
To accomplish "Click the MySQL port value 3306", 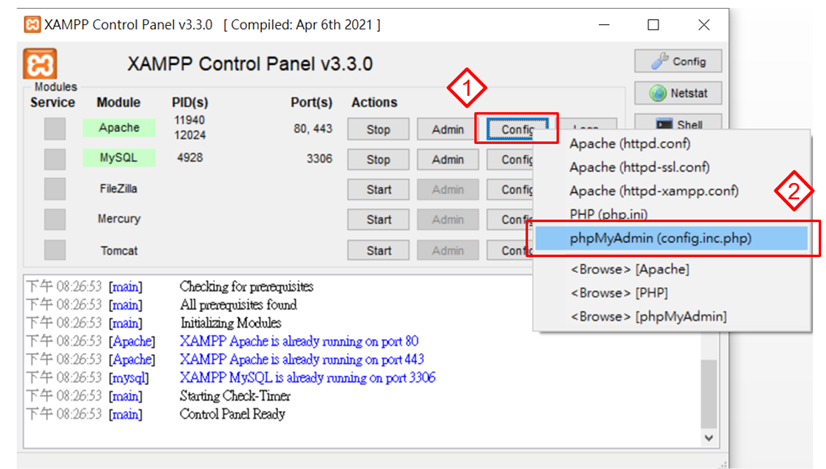I will [x=319, y=159].
